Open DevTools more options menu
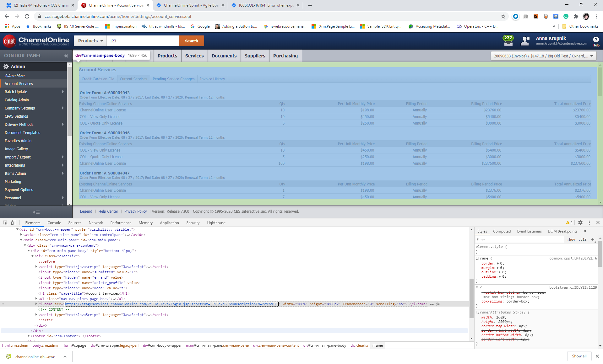 click(x=589, y=222)
